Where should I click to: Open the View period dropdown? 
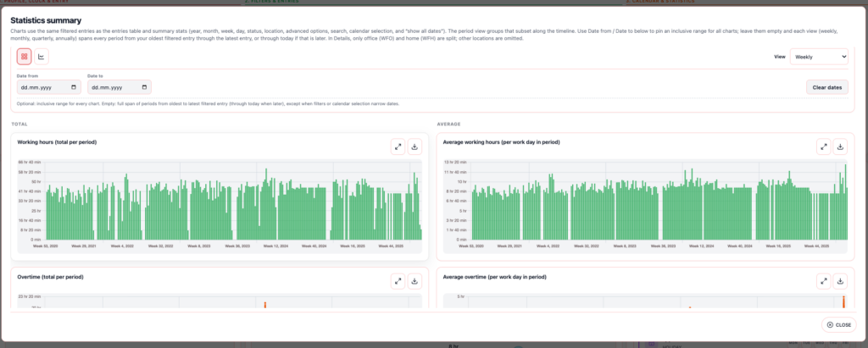[818, 56]
